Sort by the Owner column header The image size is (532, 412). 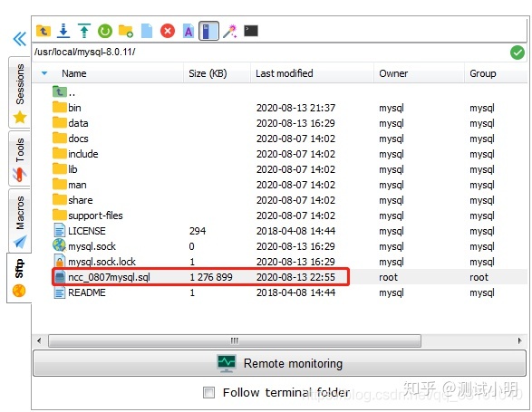393,73
